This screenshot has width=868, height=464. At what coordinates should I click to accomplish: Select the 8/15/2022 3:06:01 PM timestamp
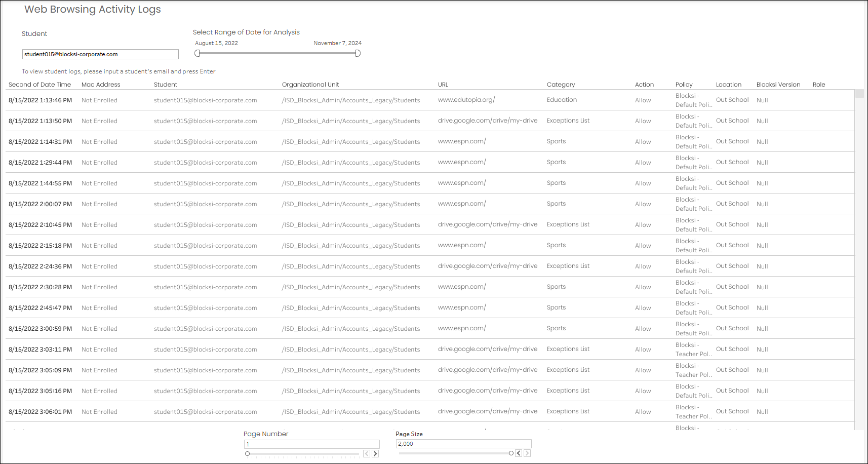coord(40,412)
